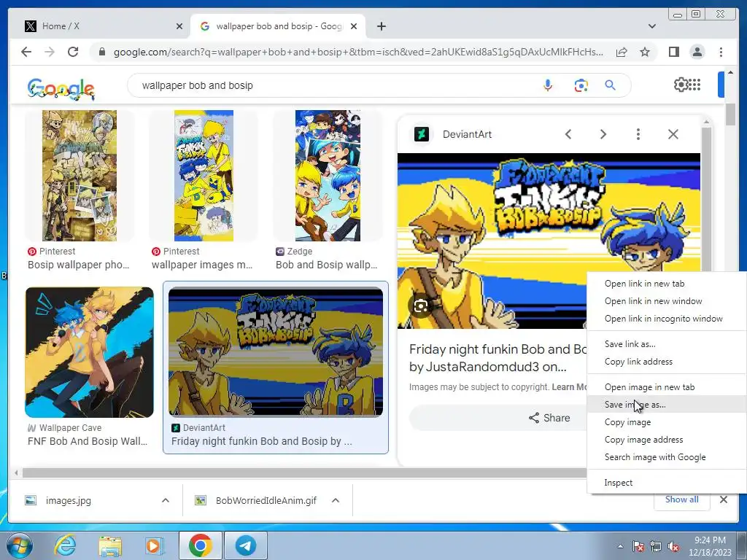Launch Internet Explorer from the taskbar

65,545
